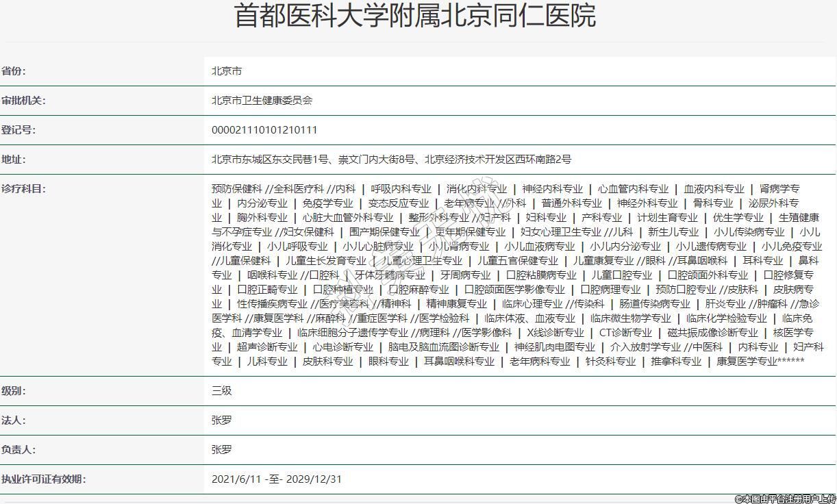
Task: Click the 审批机关 row label
Action: pyautogui.click(x=23, y=101)
